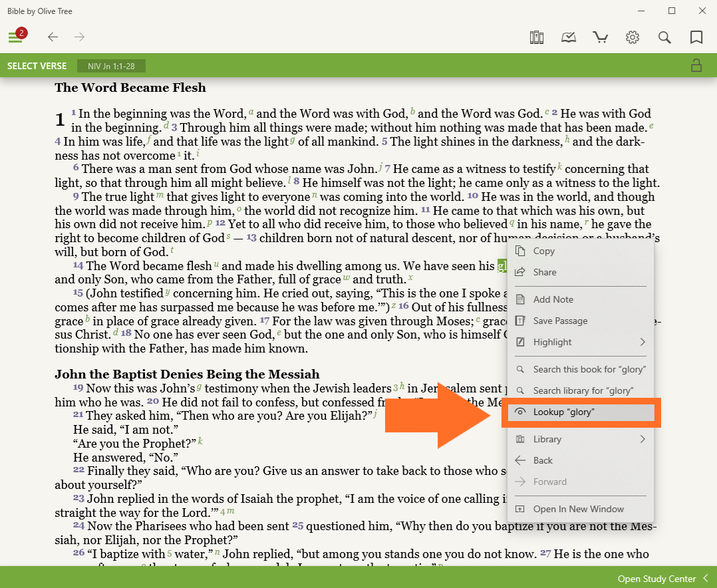The height and width of the screenshot is (588, 717).
Task: Open the library books icon
Action: coord(537,37)
